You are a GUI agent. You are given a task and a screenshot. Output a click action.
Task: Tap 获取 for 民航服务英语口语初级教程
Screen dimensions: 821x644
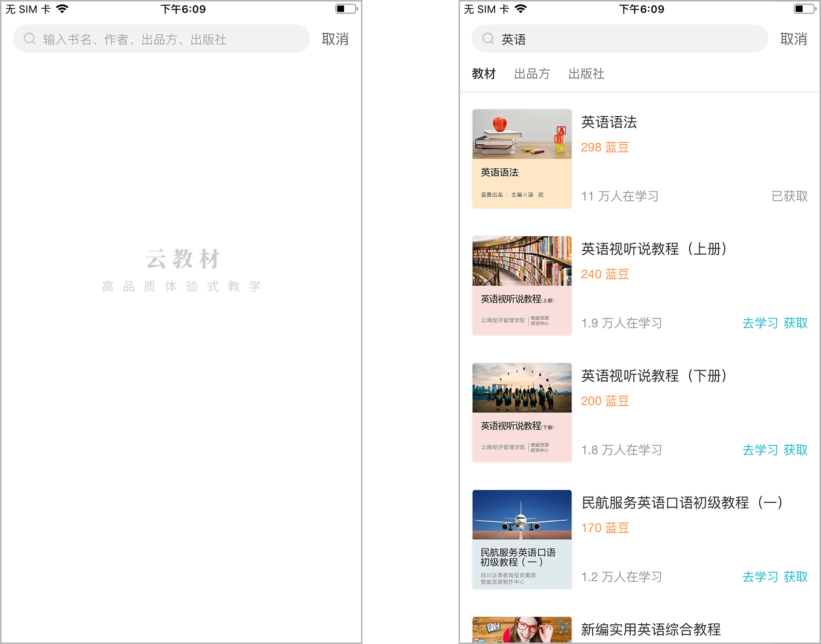[795, 577]
